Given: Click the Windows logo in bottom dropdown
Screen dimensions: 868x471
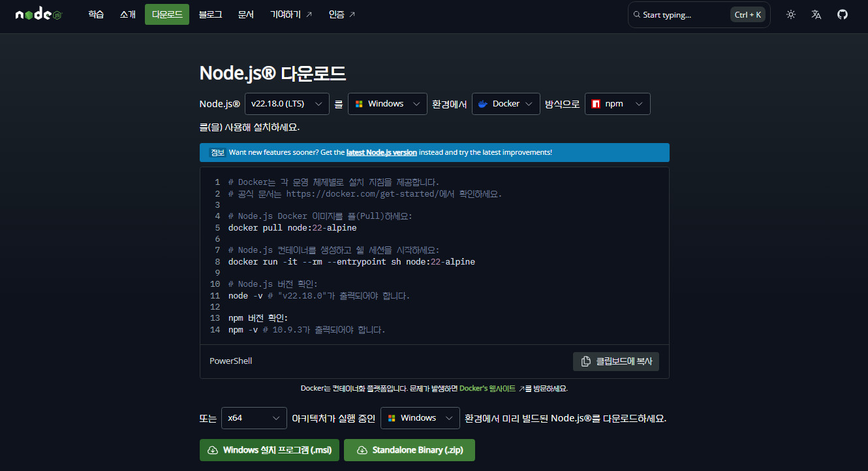Looking at the screenshot, I should tap(392, 418).
